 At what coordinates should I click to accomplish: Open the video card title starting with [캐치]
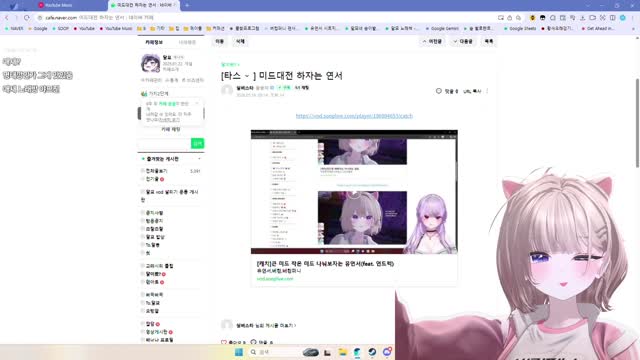(x=325, y=264)
